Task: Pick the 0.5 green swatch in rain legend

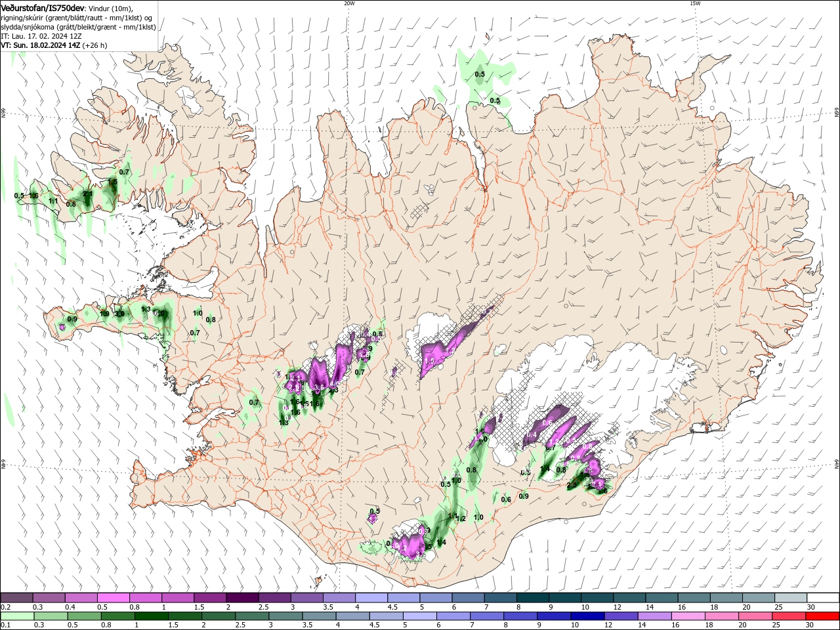Action: click(x=84, y=616)
